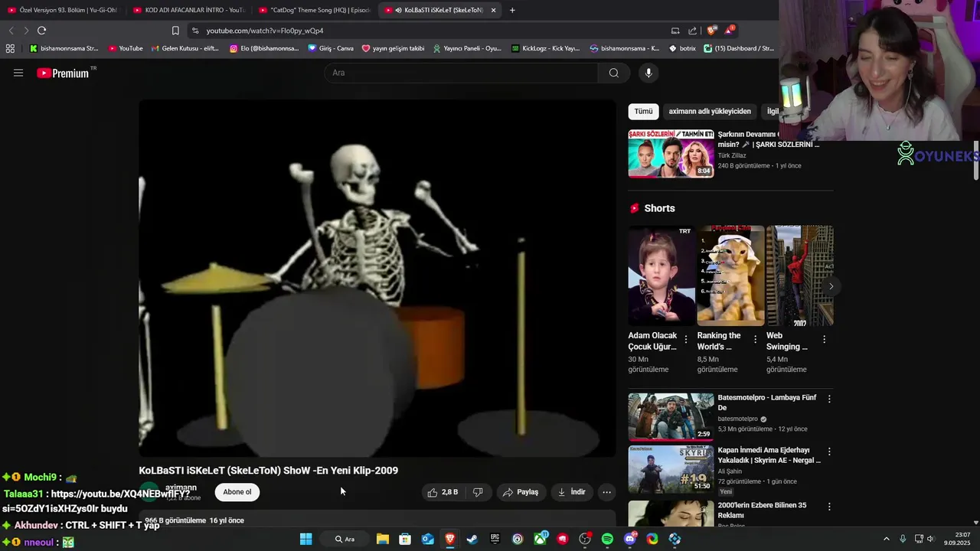Open botrix bookmark
Image resolution: width=980 pixels, height=551 pixels.
tap(682, 48)
